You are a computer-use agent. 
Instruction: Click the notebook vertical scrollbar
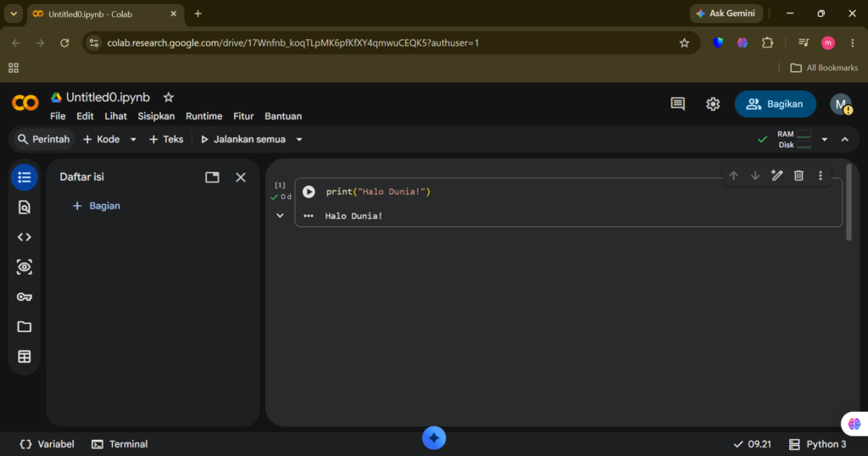[x=849, y=203]
